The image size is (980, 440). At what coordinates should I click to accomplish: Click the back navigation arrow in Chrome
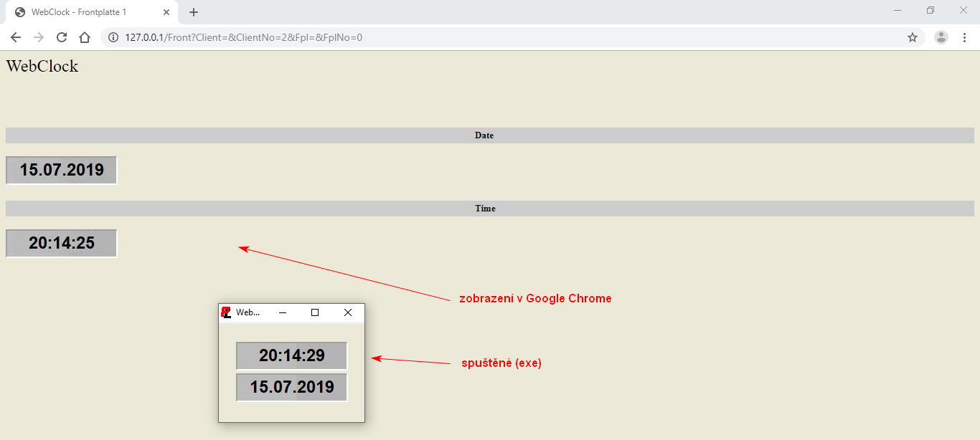[16, 37]
